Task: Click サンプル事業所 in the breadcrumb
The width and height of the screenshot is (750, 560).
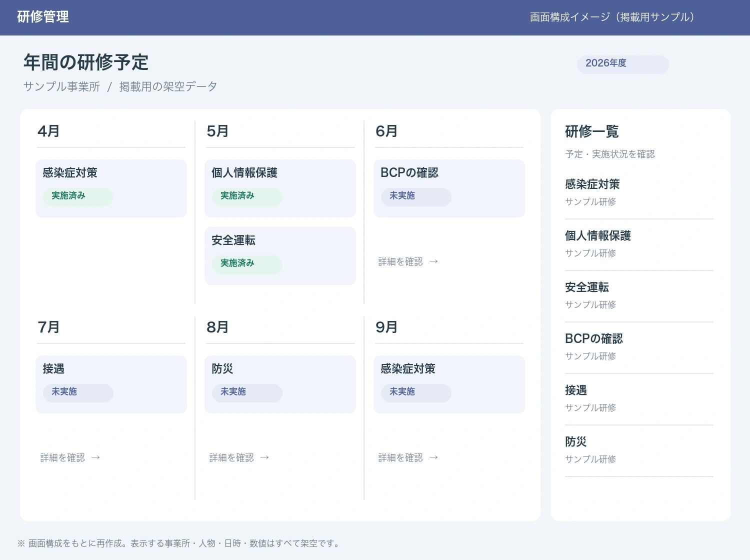Action: click(61, 86)
